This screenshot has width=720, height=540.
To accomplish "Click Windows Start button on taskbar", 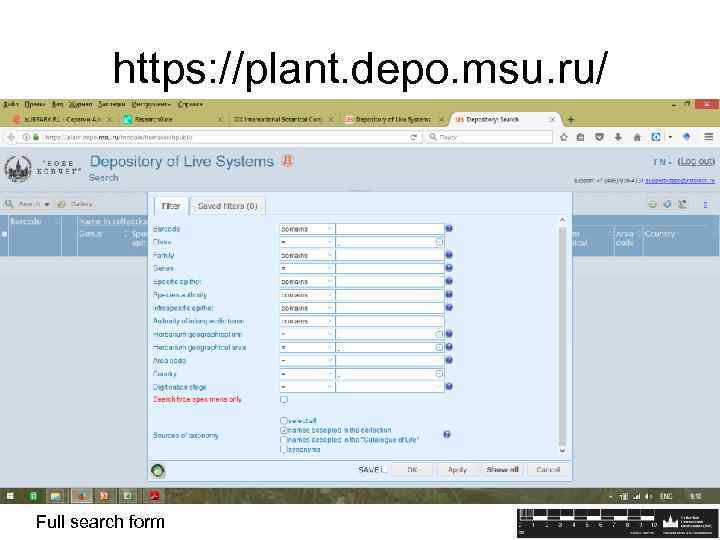I will (10, 496).
